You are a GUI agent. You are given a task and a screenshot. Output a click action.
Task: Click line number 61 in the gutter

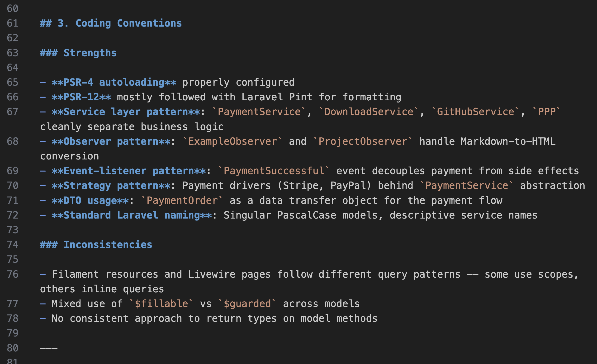point(13,23)
